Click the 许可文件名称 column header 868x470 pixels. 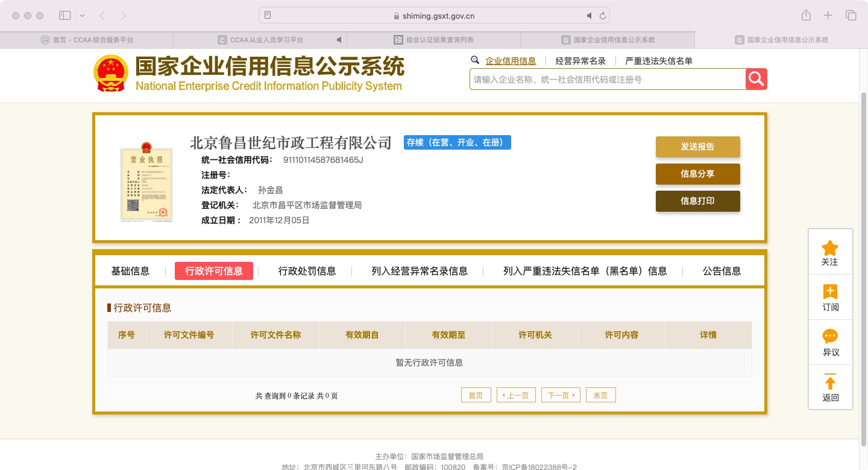[x=275, y=335]
